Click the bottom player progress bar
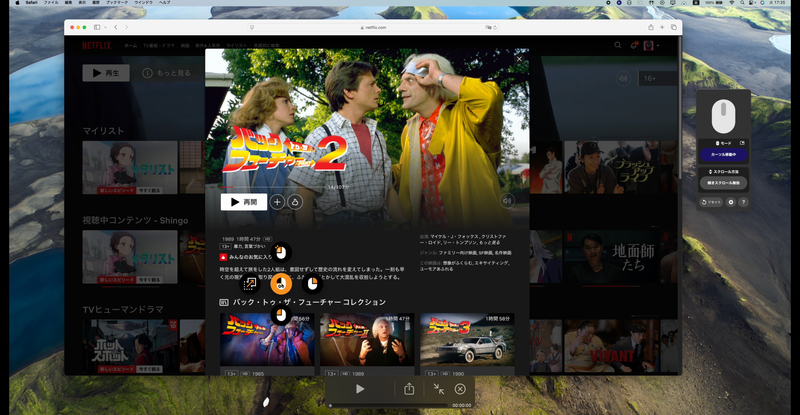 coord(389,405)
